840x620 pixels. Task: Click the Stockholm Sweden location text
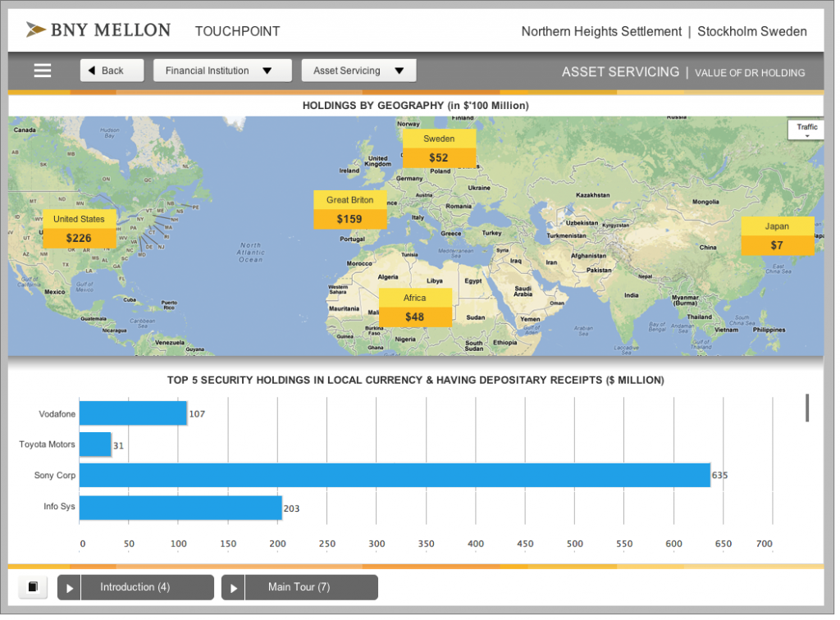(752, 32)
